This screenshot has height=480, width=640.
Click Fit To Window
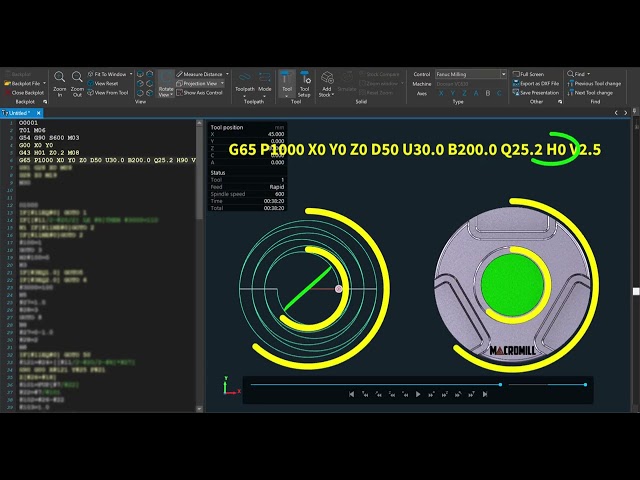[x=107, y=74]
